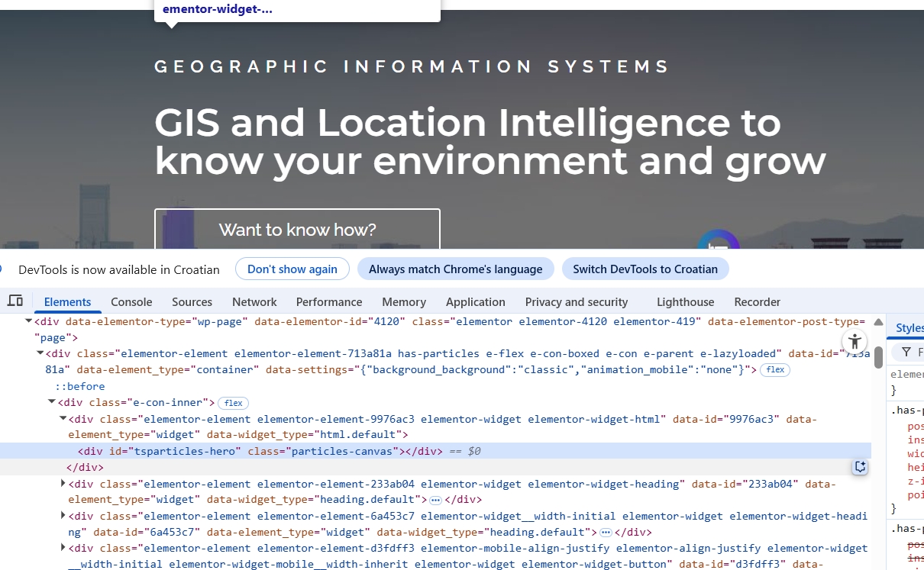This screenshot has width=924, height=570.
Task: Open the Lighthouse tab
Action: [x=685, y=301]
